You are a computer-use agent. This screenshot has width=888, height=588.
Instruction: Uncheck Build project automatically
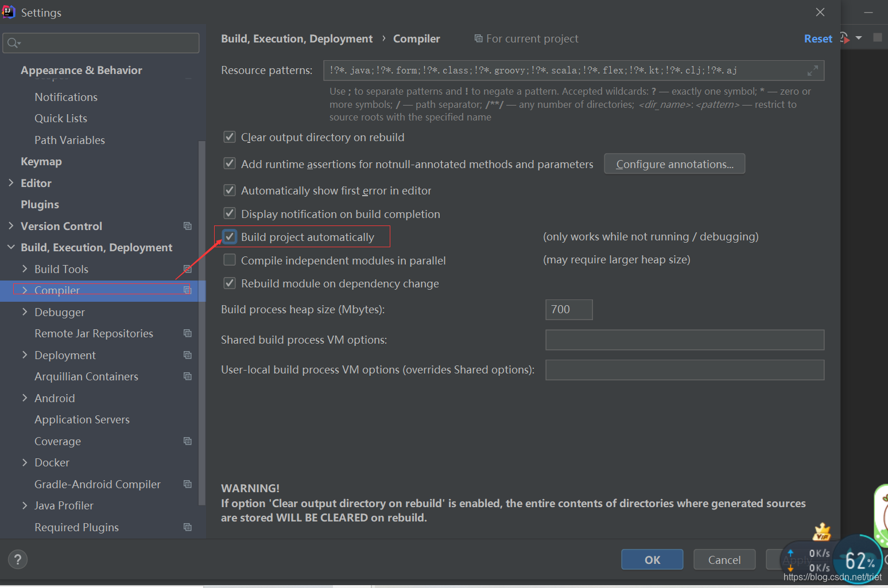tap(230, 236)
